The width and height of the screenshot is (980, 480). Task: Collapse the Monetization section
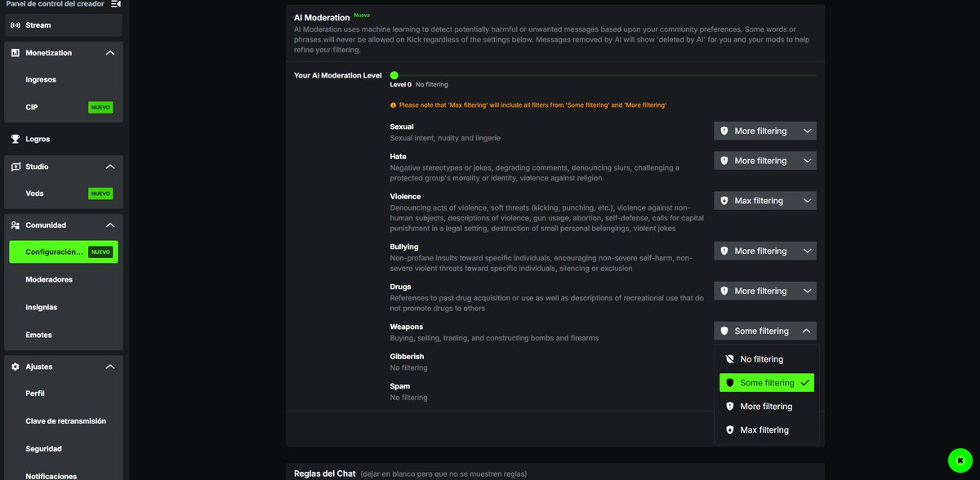coord(110,53)
